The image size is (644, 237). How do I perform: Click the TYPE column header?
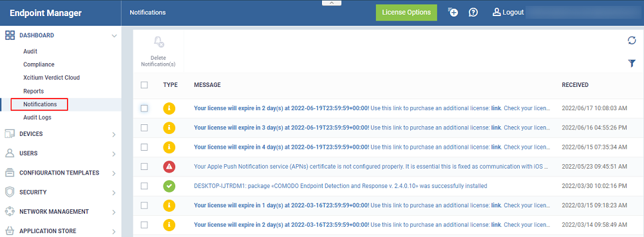171,85
